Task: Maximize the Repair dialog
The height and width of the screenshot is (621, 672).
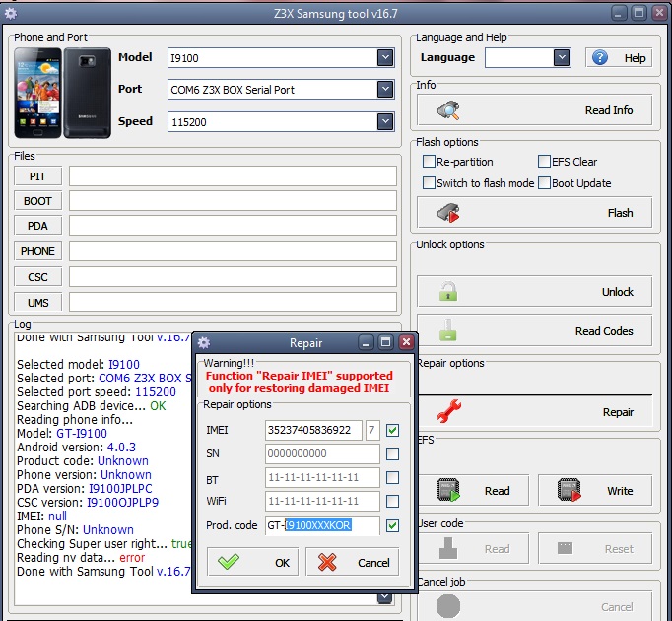Action: [385, 342]
